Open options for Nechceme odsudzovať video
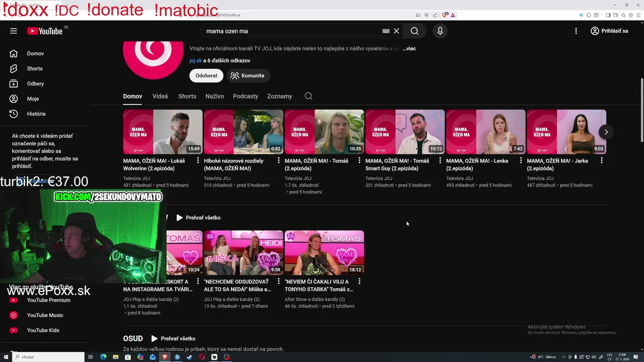 coord(278,281)
